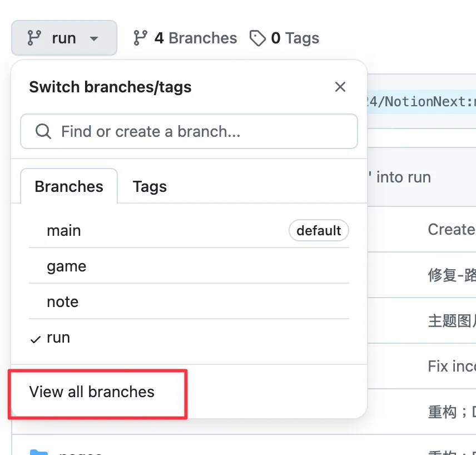Open the 0 Tags link
Image resolution: width=476 pixels, height=455 pixels.
285,38
